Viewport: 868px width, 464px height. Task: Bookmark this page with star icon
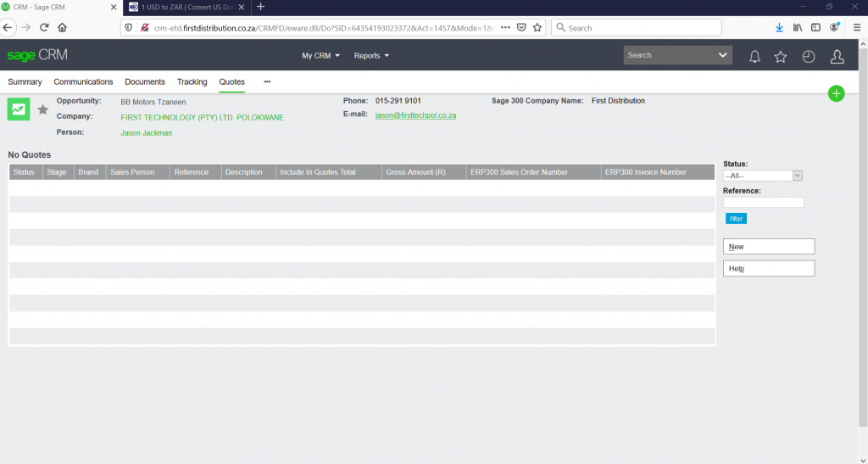click(537, 27)
